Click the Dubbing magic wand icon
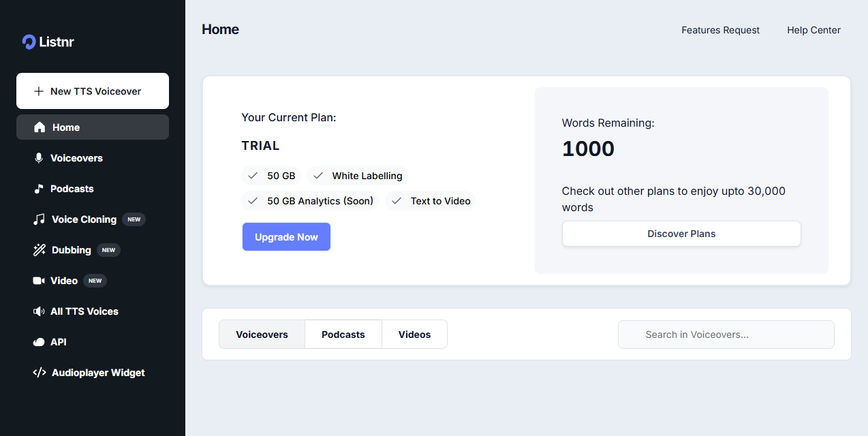The width and height of the screenshot is (868, 436). [x=39, y=250]
